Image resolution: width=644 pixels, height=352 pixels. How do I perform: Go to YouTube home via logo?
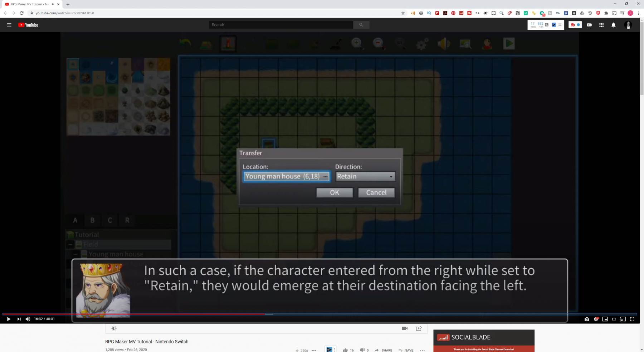tap(28, 25)
